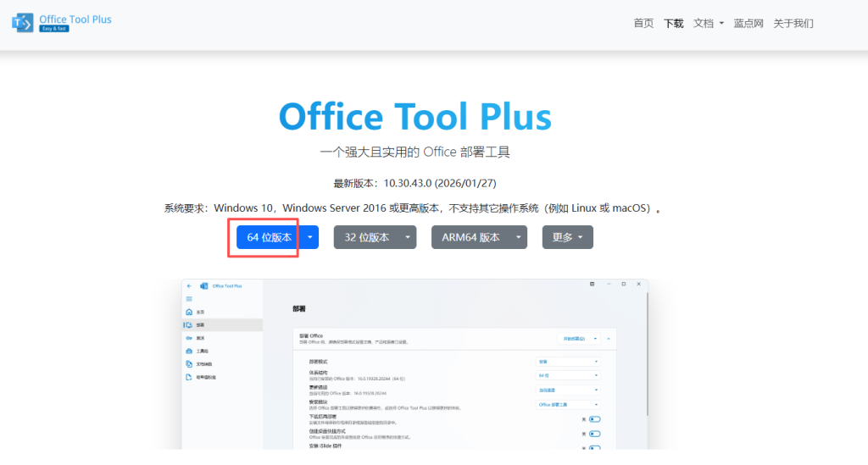Click the Office Tool Plus logo icon

[23, 22]
